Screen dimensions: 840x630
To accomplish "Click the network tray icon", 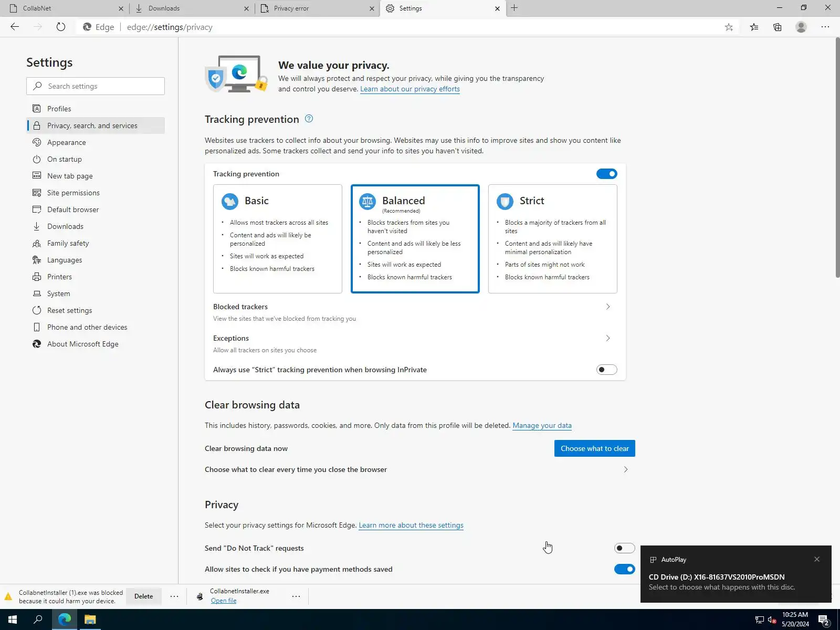I will (x=759, y=620).
